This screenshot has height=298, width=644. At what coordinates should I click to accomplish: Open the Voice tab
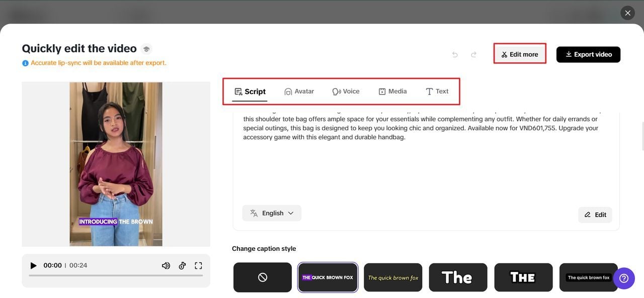click(347, 91)
